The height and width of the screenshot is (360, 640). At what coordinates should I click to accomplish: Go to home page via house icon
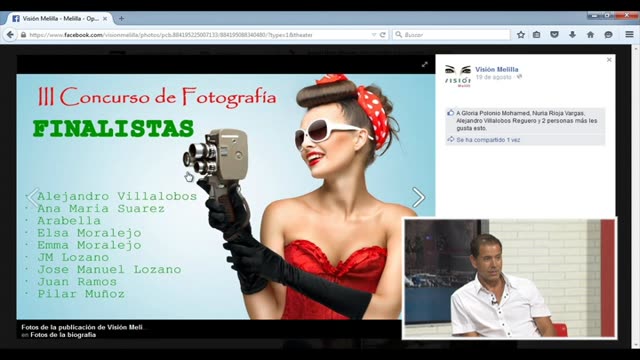click(x=590, y=35)
